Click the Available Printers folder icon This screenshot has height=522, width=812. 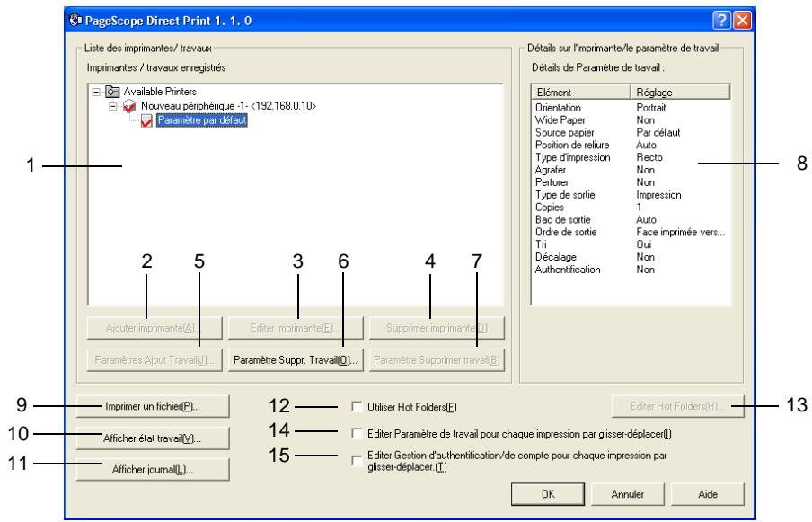112,92
